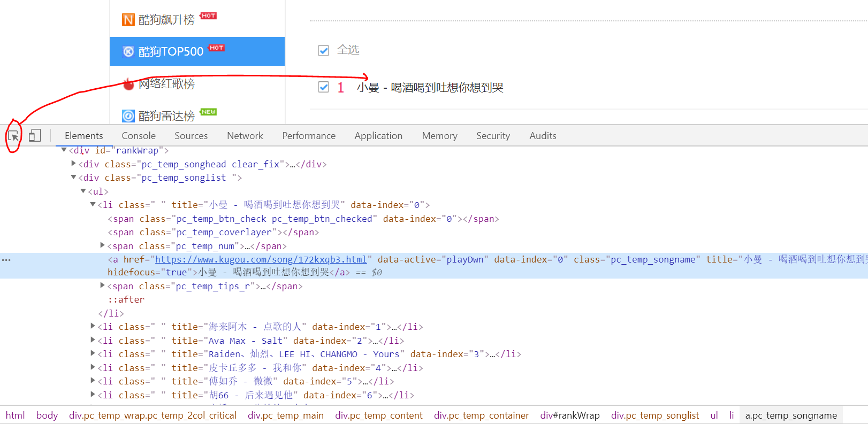868x424 pixels.
Task: Activate the inspect element picker icon
Action: tap(13, 136)
